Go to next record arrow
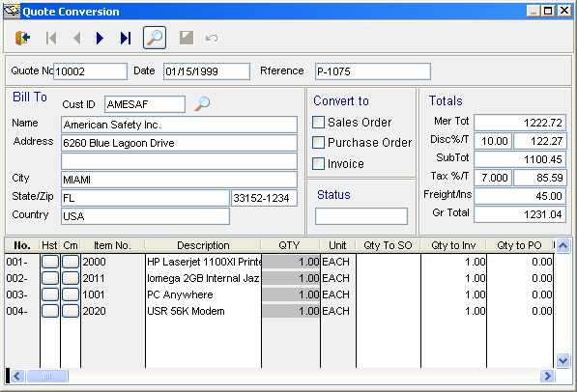 point(100,38)
